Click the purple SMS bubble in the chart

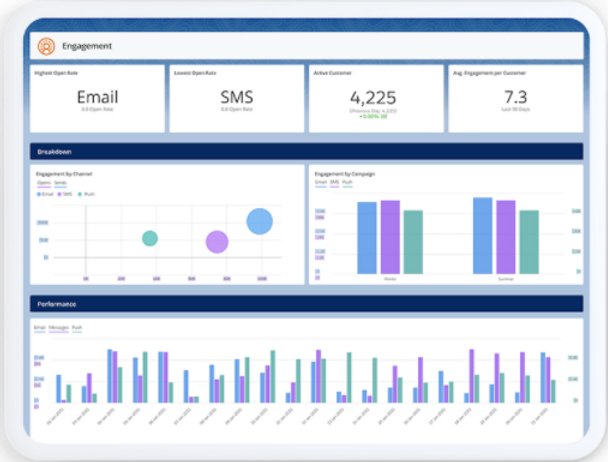217,241
